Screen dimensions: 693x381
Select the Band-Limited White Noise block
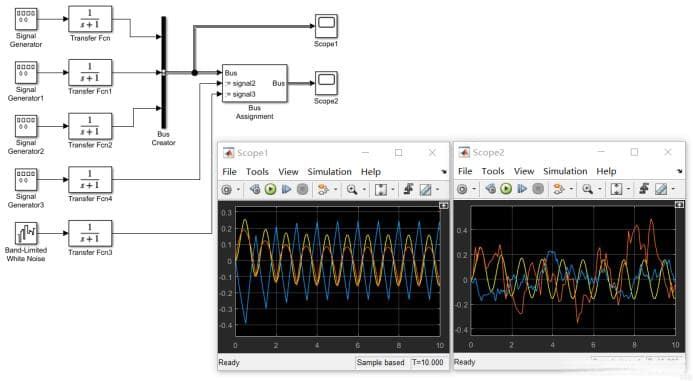[x=26, y=233]
